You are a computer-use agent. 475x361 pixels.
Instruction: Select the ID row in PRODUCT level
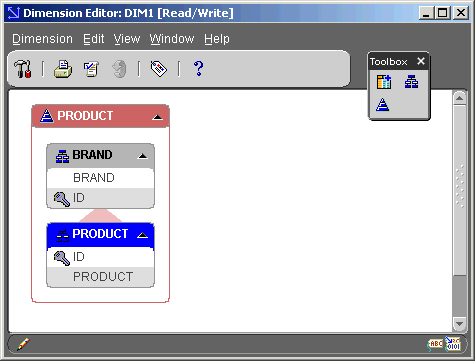[100, 257]
